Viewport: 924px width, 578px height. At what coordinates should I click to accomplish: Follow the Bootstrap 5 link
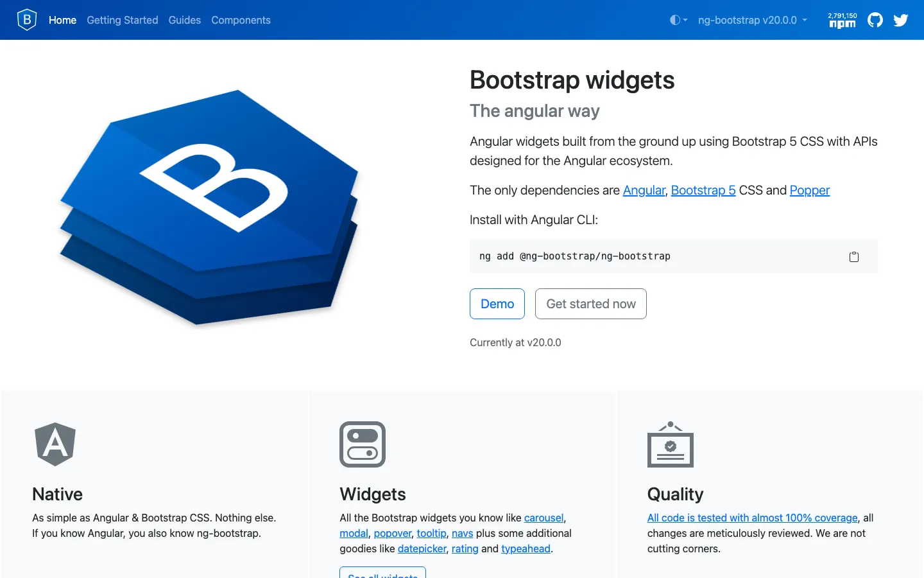point(703,190)
